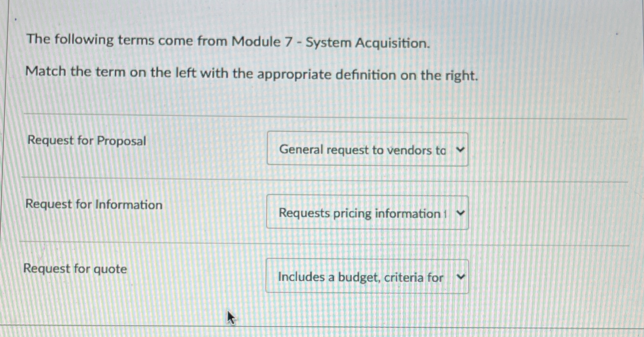The width and height of the screenshot is (644, 337).
Task: Click near the mouse cursor at the page bottom
Action: point(231,317)
